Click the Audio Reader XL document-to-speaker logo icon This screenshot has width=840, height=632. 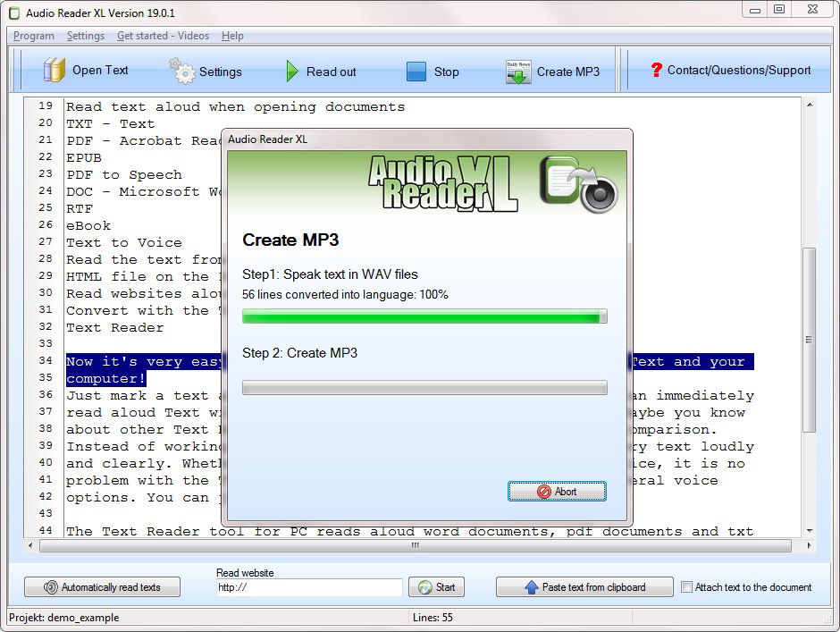coord(578,184)
